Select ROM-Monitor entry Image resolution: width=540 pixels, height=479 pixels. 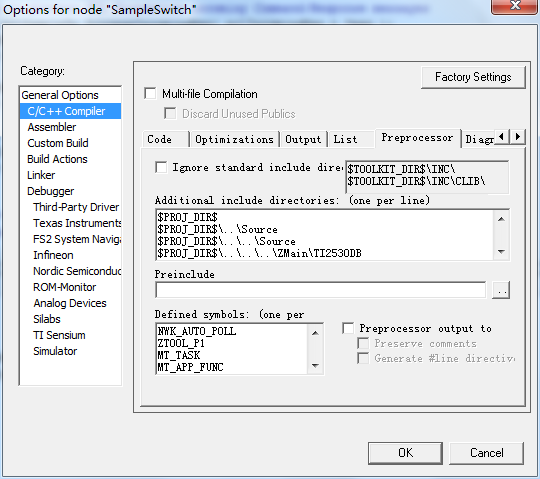click(x=65, y=287)
